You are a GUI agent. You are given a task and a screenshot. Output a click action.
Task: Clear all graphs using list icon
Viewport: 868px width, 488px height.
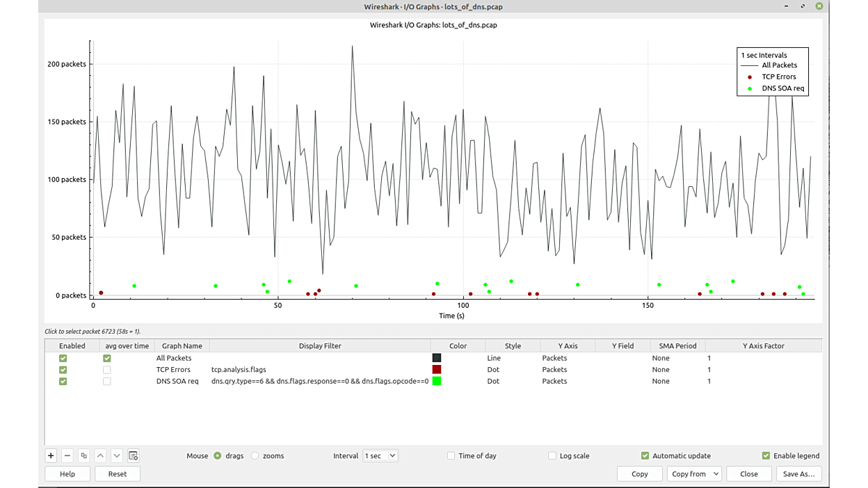[133, 456]
